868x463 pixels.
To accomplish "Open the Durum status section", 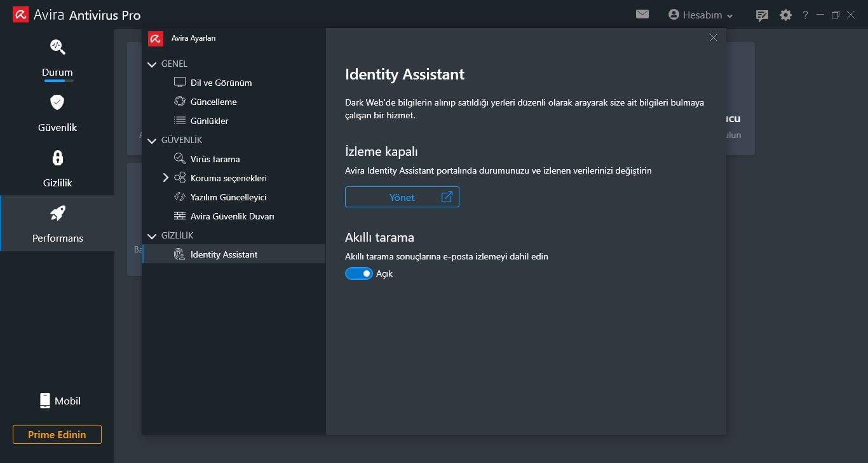I will tap(57, 59).
